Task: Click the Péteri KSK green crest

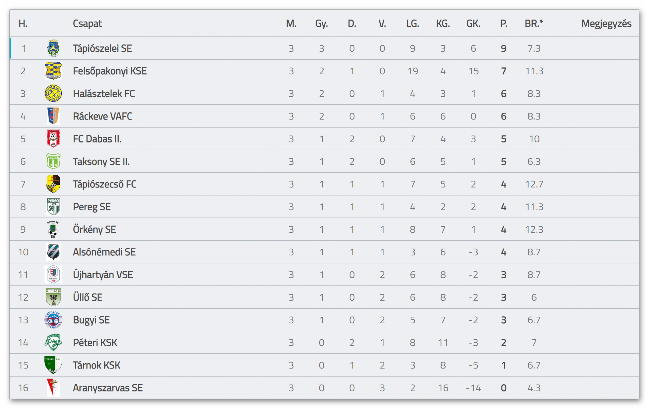Action: [x=53, y=343]
